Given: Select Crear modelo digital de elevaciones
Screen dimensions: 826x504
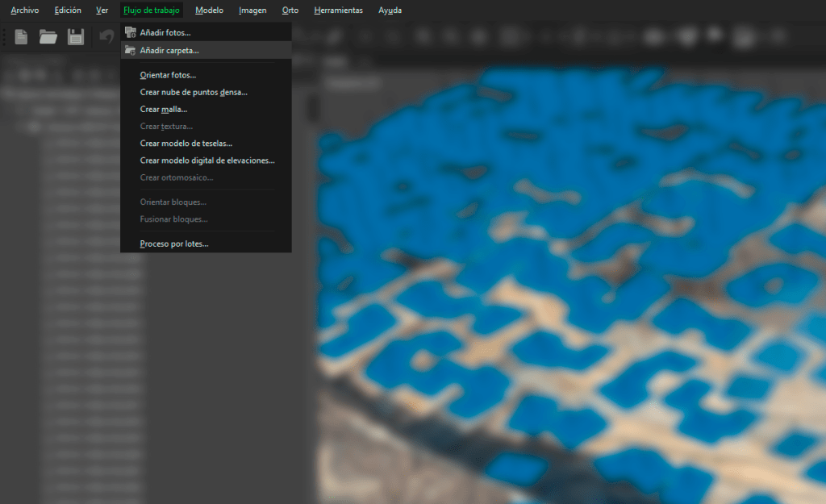Looking at the screenshot, I should tap(207, 160).
